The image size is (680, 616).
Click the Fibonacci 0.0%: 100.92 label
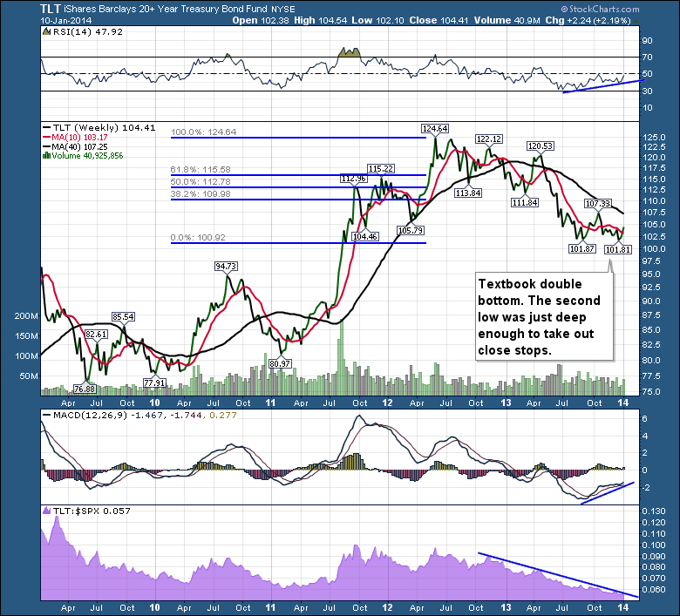click(x=198, y=238)
